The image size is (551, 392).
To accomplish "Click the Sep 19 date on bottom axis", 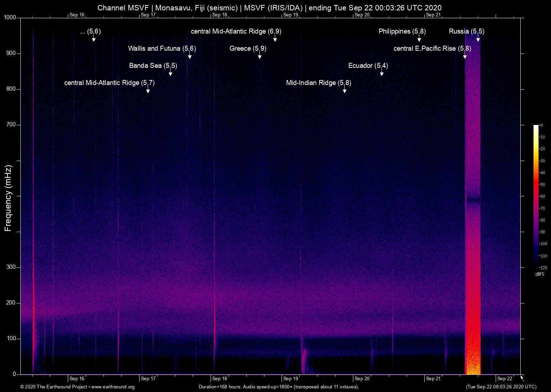I will point(290,379).
